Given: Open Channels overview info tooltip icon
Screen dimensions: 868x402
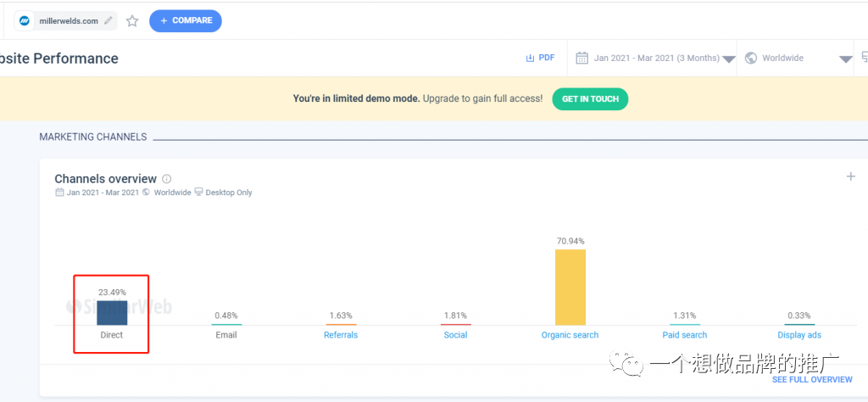Looking at the screenshot, I should click(x=167, y=179).
